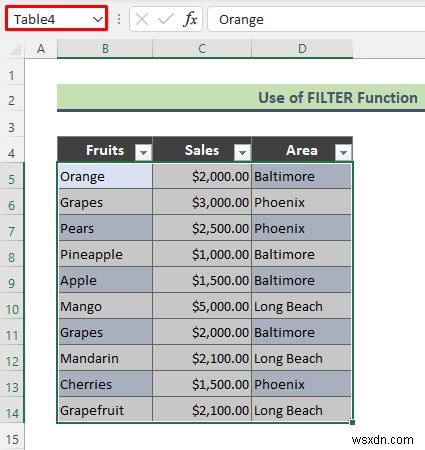425x450 pixels.
Task: Click the table resize handle at bottom corner
Action: pyautogui.click(x=352, y=422)
